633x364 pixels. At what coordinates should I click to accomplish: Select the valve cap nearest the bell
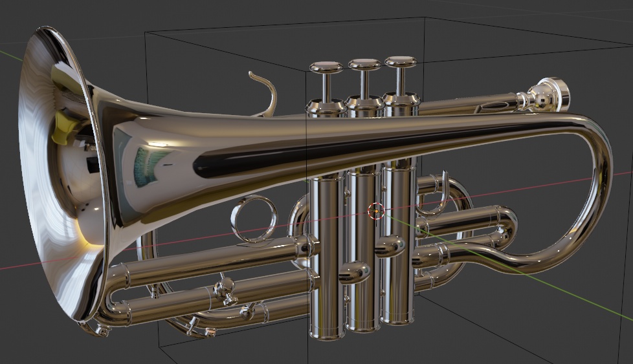(x=326, y=67)
